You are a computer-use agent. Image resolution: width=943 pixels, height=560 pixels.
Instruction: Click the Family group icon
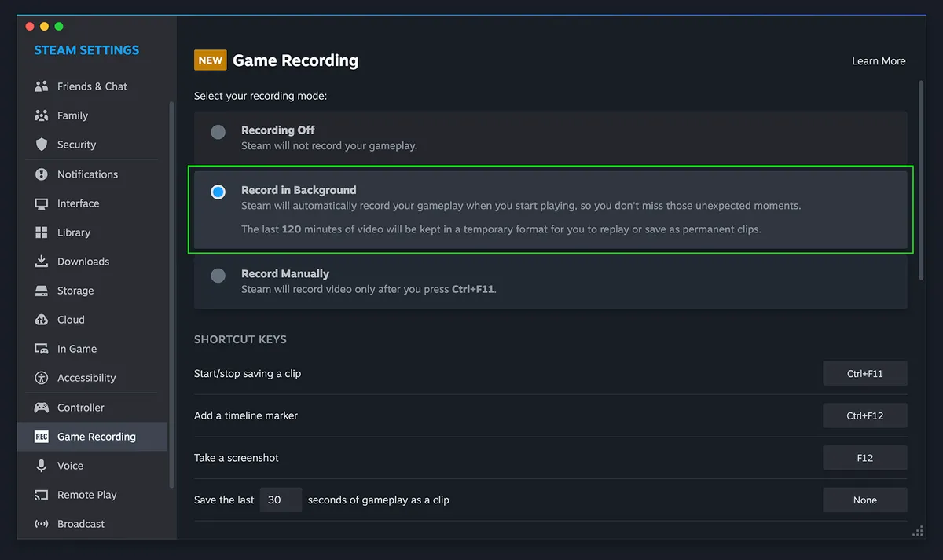42,115
